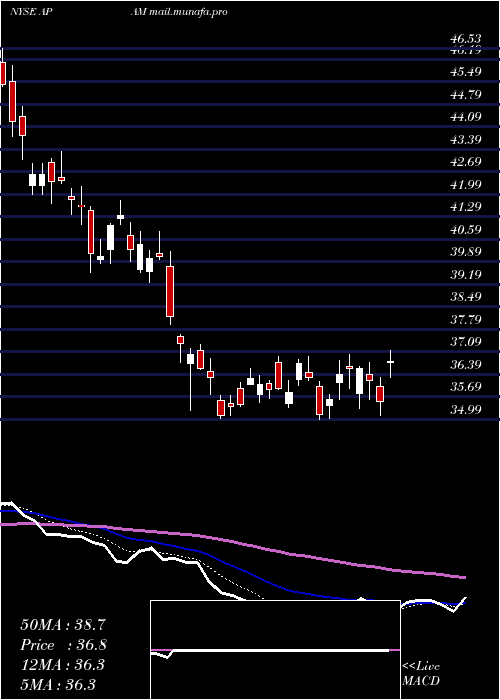
Task: Click the 38.49 price axis label
Action: (465, 297)
